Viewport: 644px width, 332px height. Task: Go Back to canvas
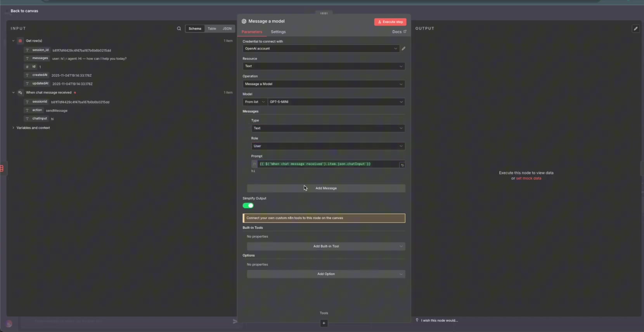click(x=24, y=11)
